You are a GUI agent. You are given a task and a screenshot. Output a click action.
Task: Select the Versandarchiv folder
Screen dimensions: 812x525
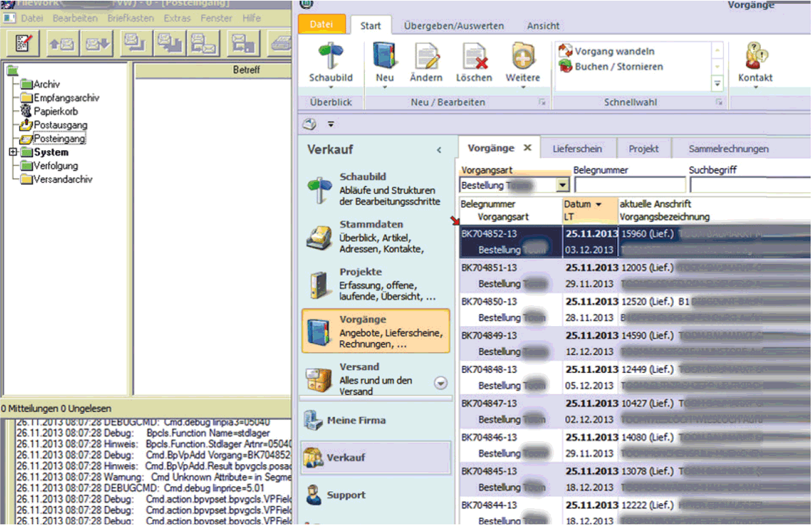coord(56,179)
